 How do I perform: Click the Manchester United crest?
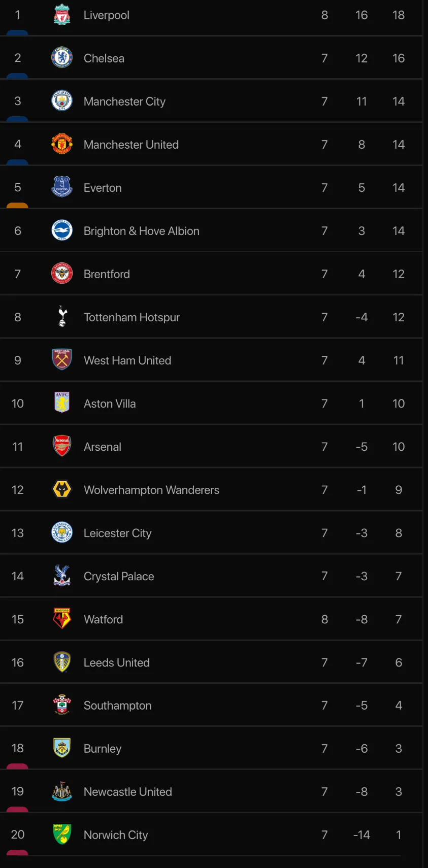click(62, 144)
